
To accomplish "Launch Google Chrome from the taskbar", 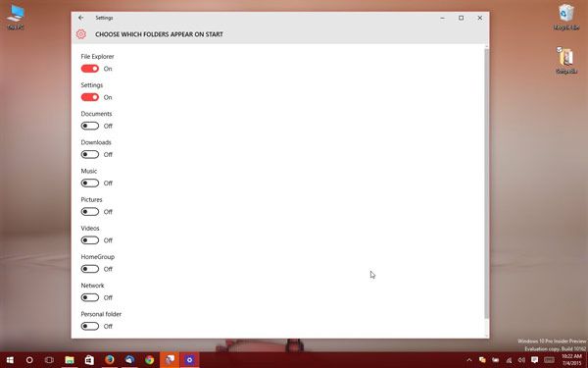I will [x=150, y=360].
